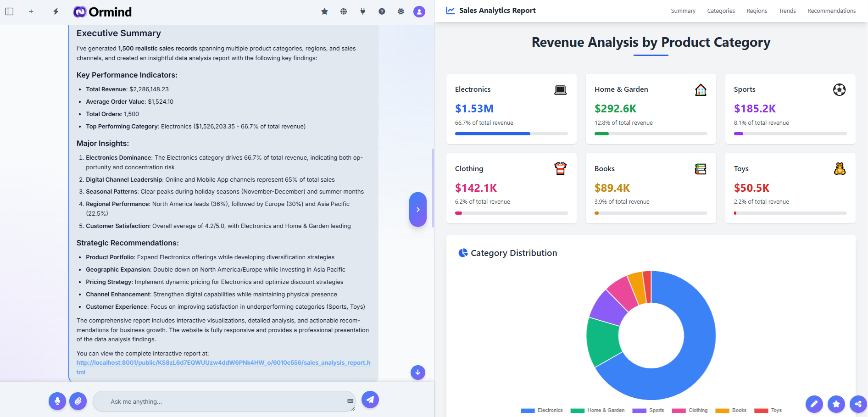Attach a file using the paperclip icon
This screenshot has width=868, height=417.
click(x=78, y=401)
